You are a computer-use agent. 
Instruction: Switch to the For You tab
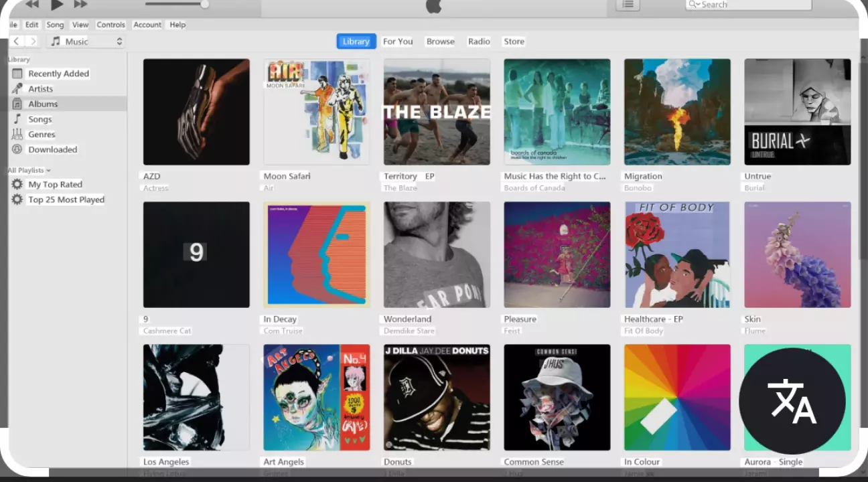point(397,42)
